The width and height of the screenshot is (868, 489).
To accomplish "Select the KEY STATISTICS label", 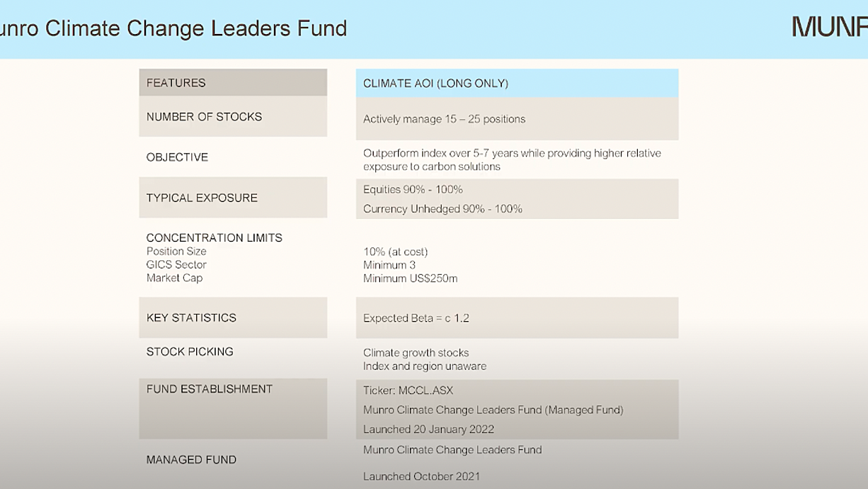I will [x=191, y=317].
